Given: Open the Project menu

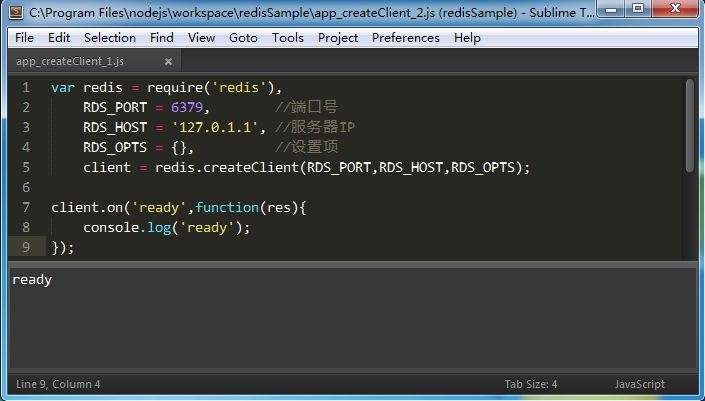Looking at the screenshot, I should (338, 38).
